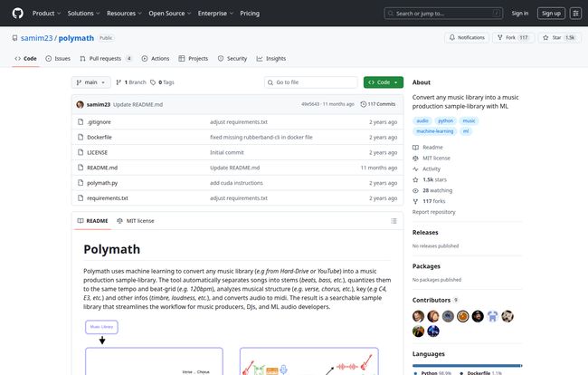
Task: Open samim23 avatar in commit row
Action: pyautogui.click(x=81, y=104)
